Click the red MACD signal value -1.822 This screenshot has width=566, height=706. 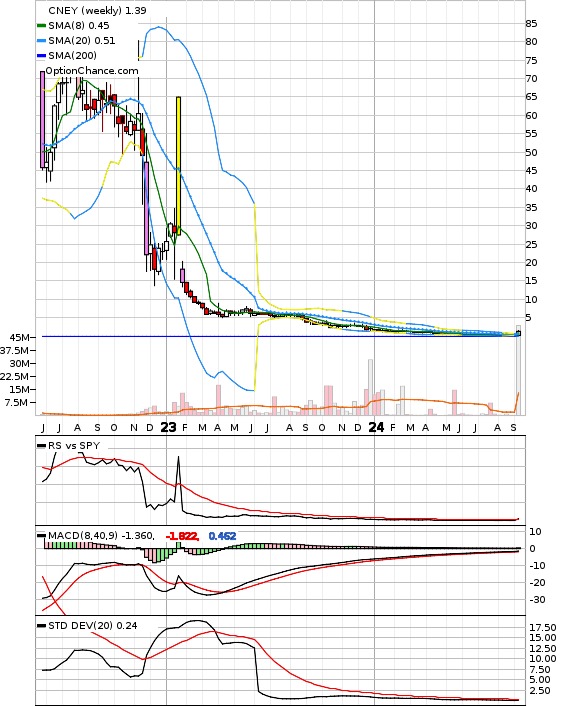[182, 536]
